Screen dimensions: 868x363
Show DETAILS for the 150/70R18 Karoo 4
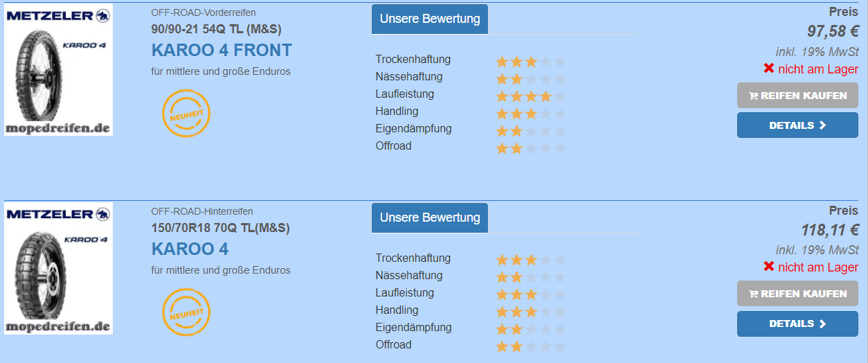tap(797, 324)
